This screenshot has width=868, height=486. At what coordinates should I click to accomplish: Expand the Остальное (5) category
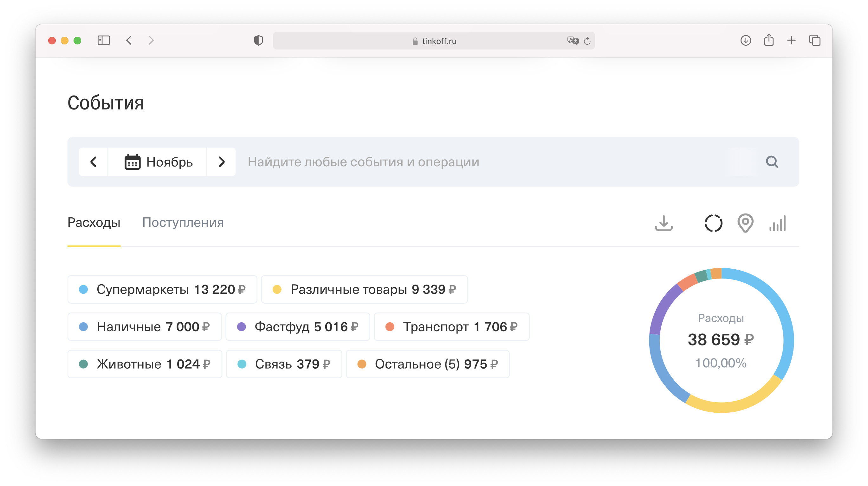[428, 364]
